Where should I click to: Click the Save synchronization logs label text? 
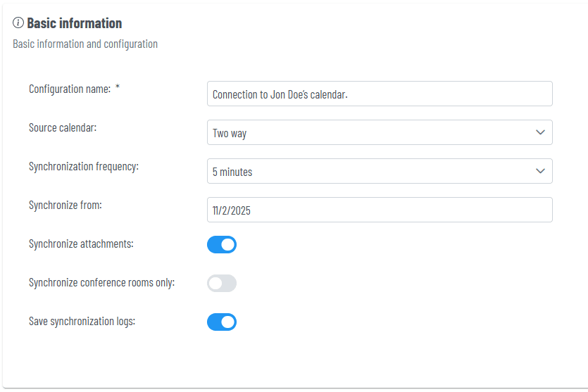82,322
